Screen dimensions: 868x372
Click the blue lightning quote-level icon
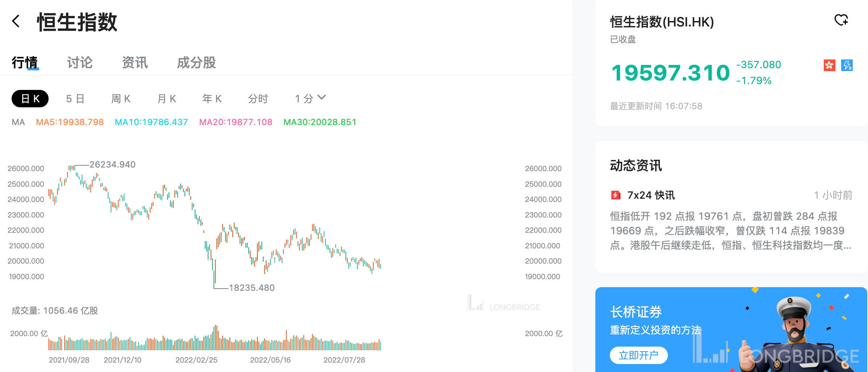[847, 65]
